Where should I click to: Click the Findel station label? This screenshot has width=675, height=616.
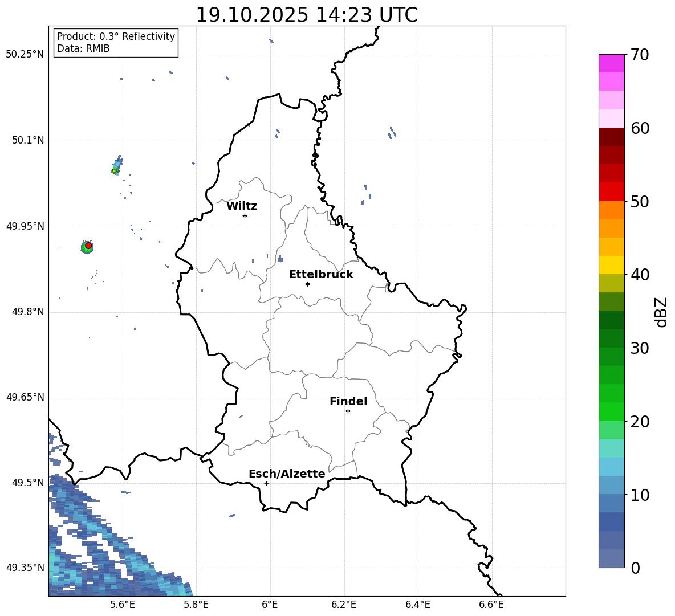348,401
